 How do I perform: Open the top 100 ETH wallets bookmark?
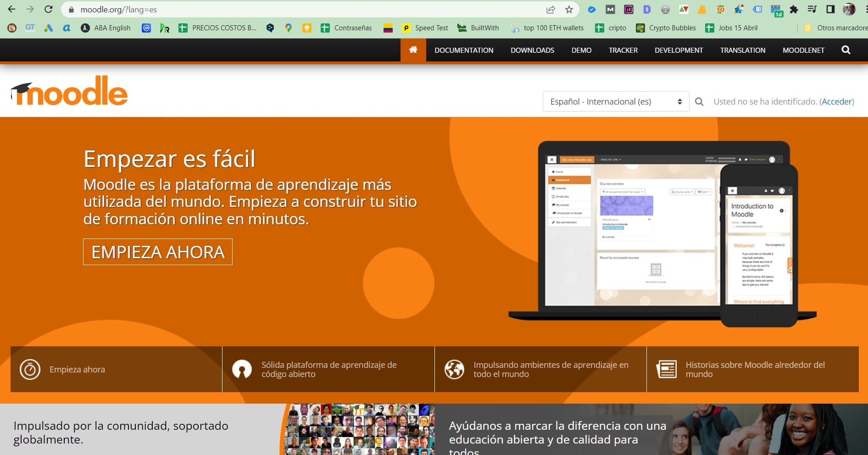click(x=547, y=28)
